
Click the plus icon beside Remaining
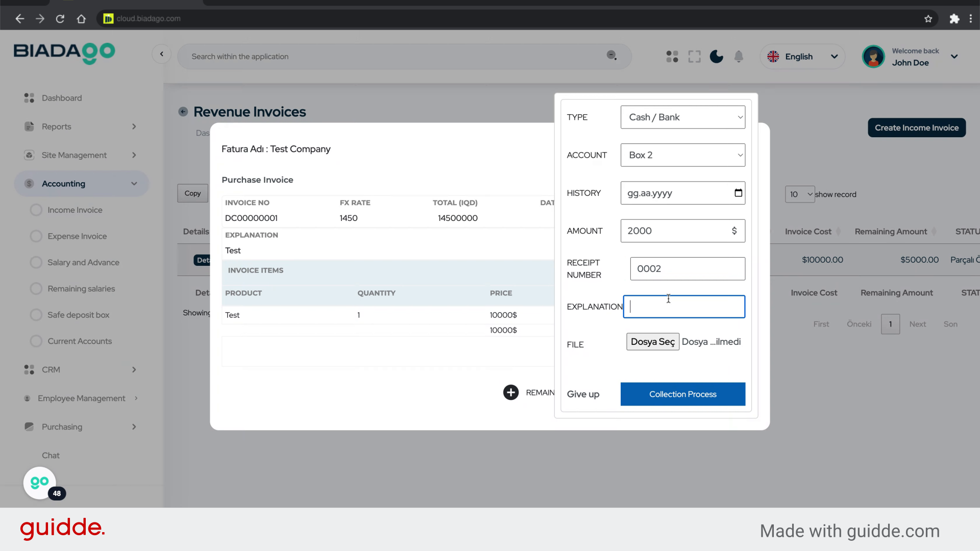[x=510, y=392]
